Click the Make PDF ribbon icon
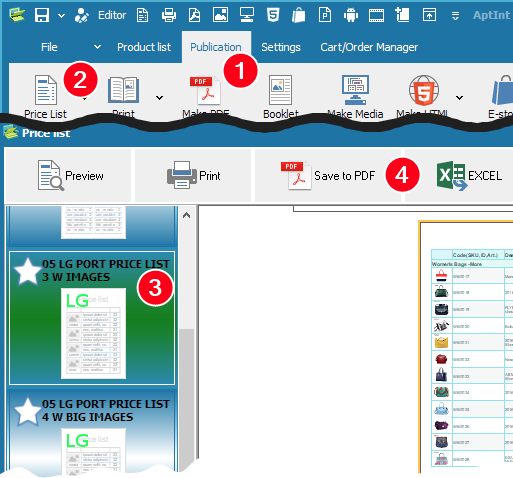This screenshot has height=478, width=513. click(205, 90)
